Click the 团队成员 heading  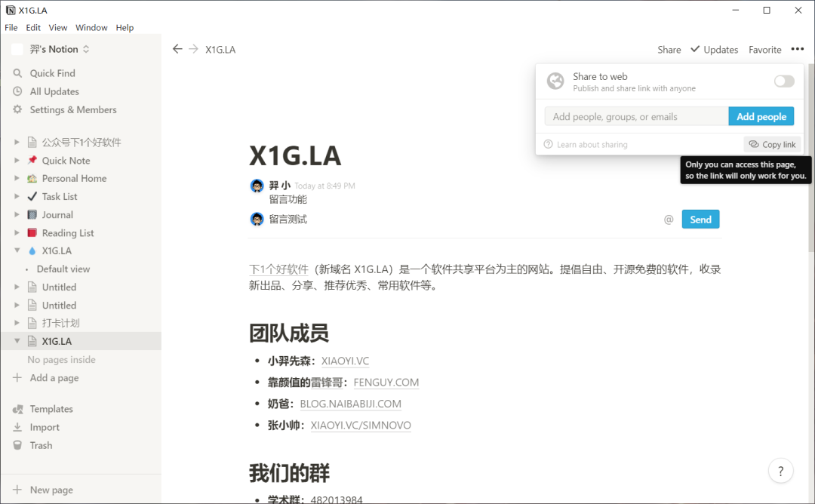[289, 333]
